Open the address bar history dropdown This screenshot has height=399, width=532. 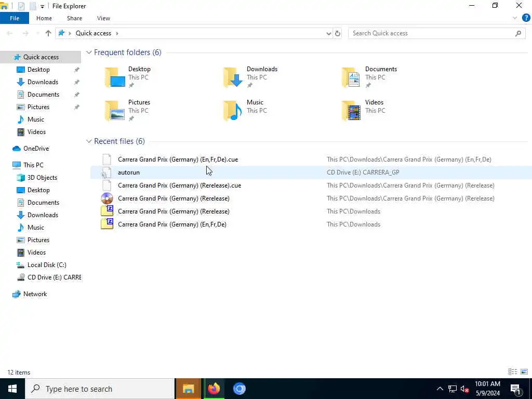[x=328, y=33]
